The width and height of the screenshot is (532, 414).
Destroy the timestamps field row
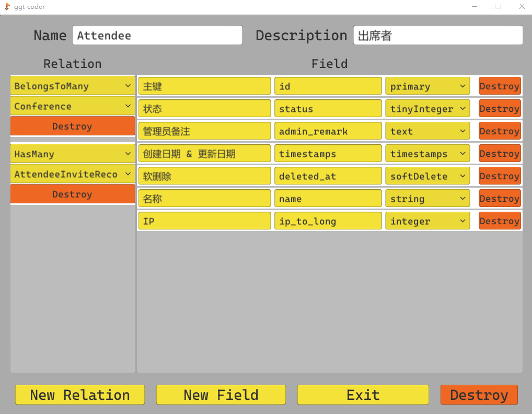coord(499,153)
